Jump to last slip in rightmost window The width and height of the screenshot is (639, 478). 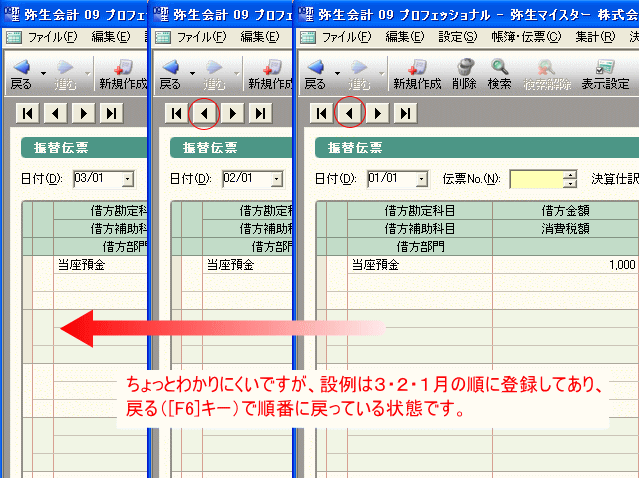[405, 113]
